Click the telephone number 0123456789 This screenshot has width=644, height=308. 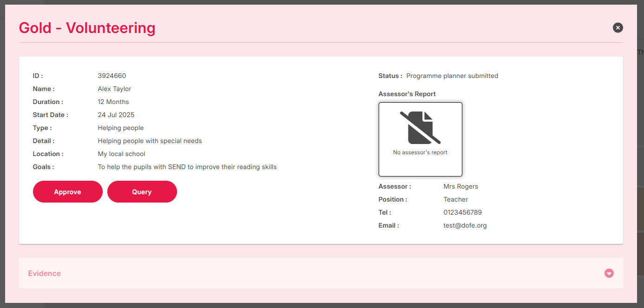(462, 212)
